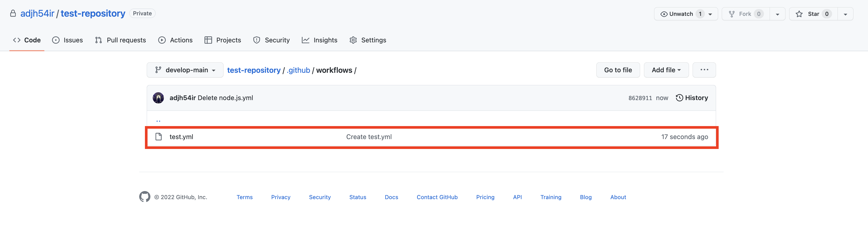Screen dimensions: 868x248
Task: Click the Go to file button
Action: (x=618, y=70)
